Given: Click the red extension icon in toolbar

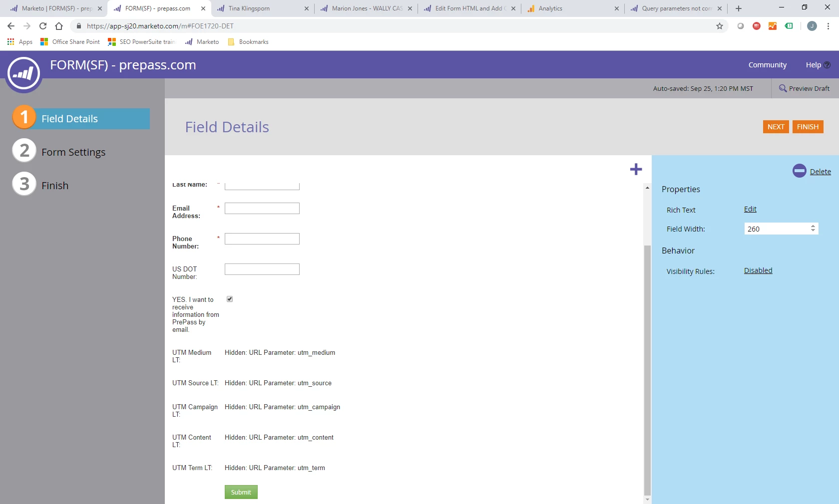Looking at the screenshot, I should point(757,26).
